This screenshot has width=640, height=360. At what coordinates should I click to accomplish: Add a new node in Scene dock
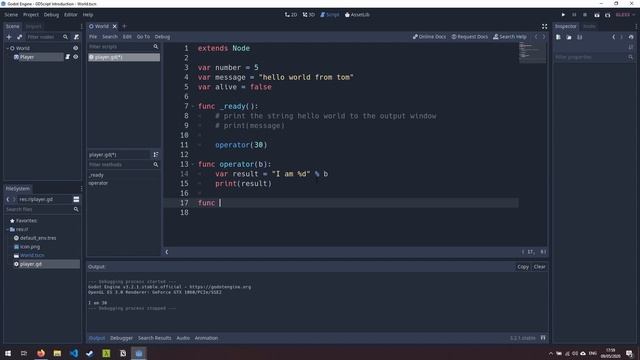click(9, 37)
